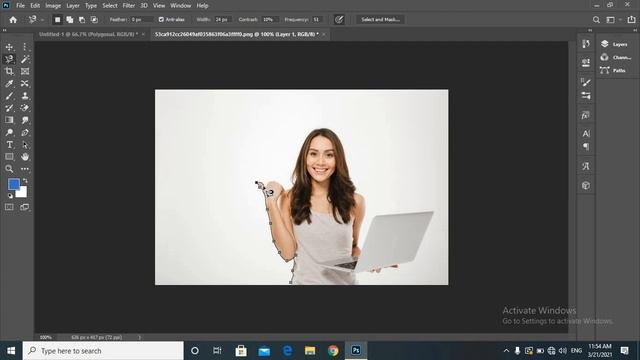
Task: Open the Adjustments sliders panel icon
Action: point(586,96)
